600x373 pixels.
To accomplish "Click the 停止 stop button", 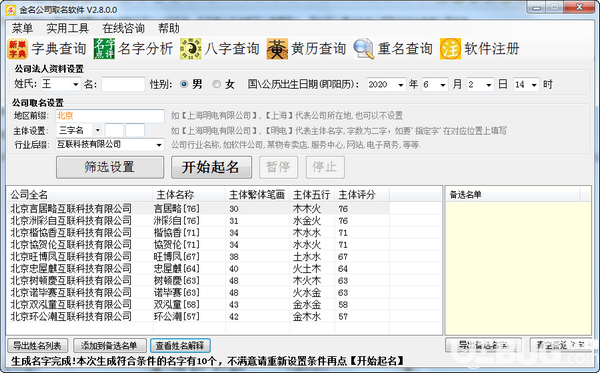I will pyautogui.click(x=325, y=167).
